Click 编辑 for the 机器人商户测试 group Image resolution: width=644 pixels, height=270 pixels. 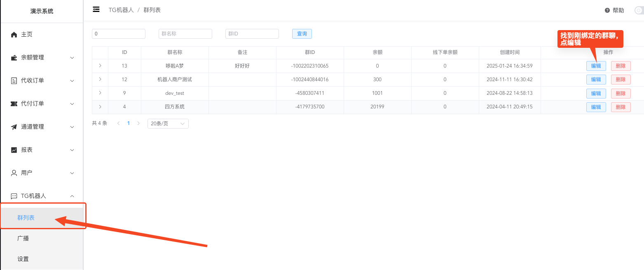click(596, 79)
